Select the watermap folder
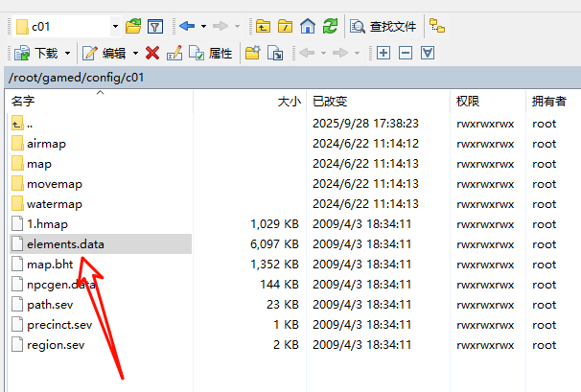Screen dimensions: 581x392 pos(54,204)
